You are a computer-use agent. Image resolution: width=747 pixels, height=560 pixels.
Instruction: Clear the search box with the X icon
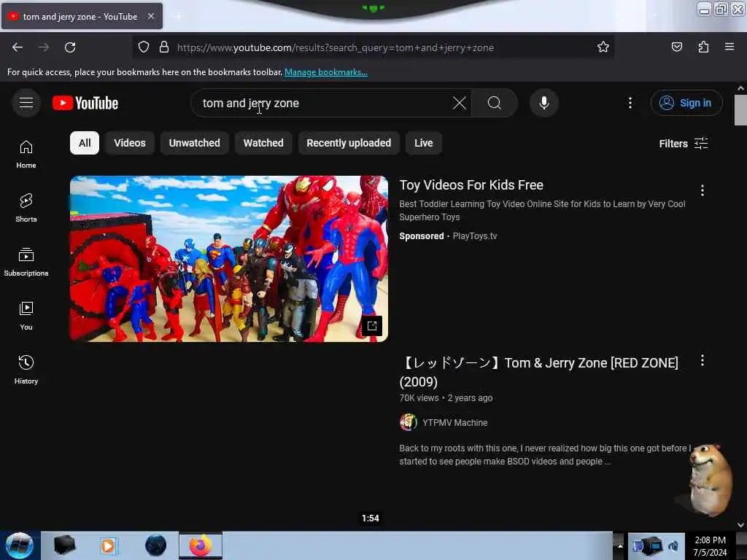tap(460, 103)
